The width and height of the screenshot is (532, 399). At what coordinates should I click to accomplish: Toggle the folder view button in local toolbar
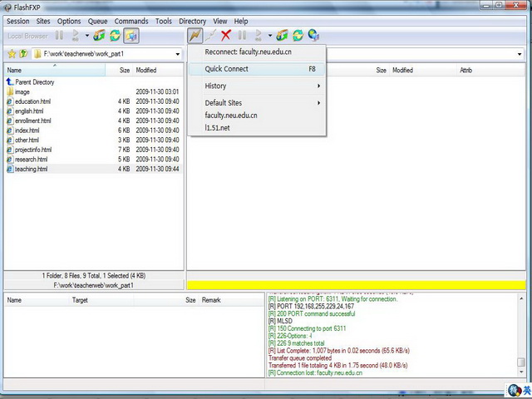[131, 36]
